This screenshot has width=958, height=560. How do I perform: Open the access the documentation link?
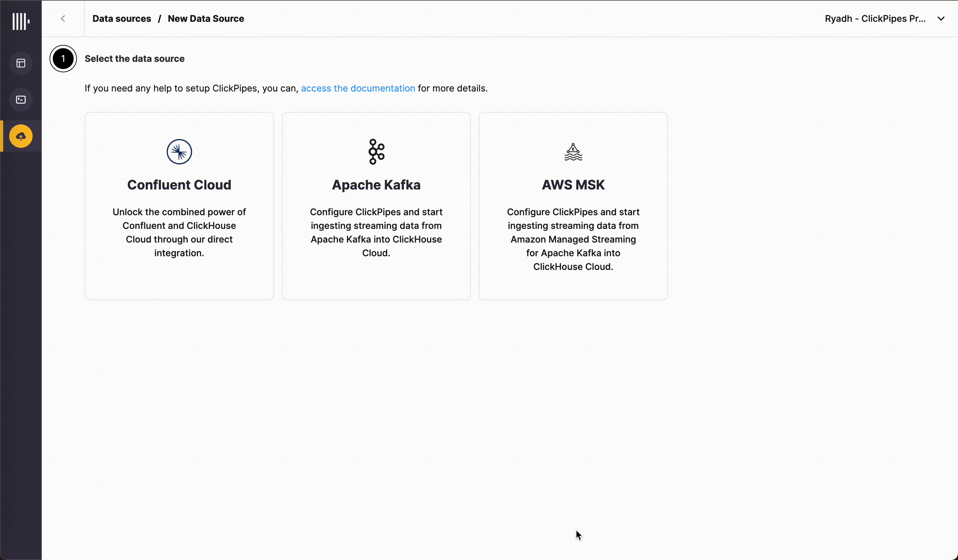coord(358,88)
